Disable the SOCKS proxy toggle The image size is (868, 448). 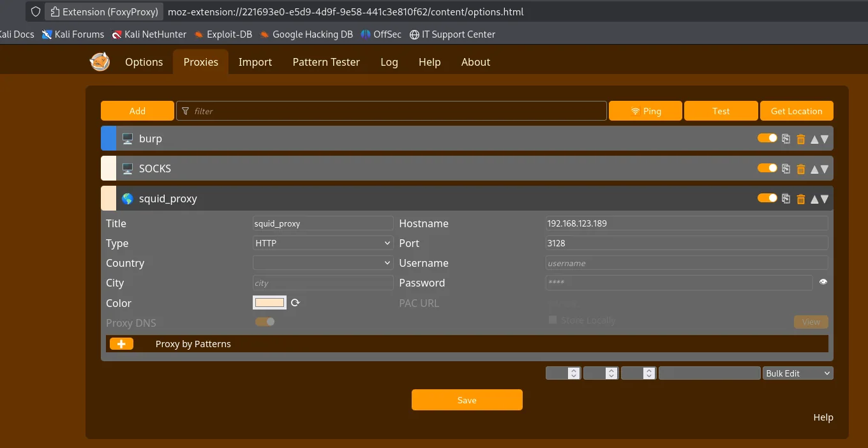point(767,168)
